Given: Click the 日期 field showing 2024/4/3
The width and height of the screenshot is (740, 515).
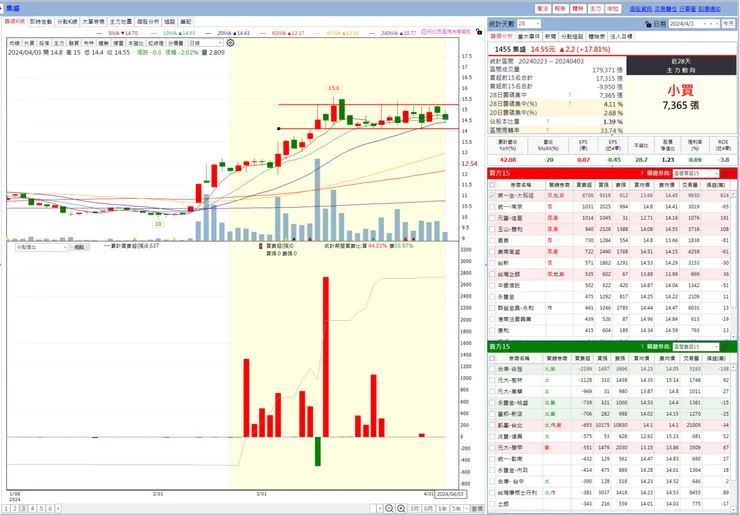Looking at the screenshot, I should click(687, 24).
